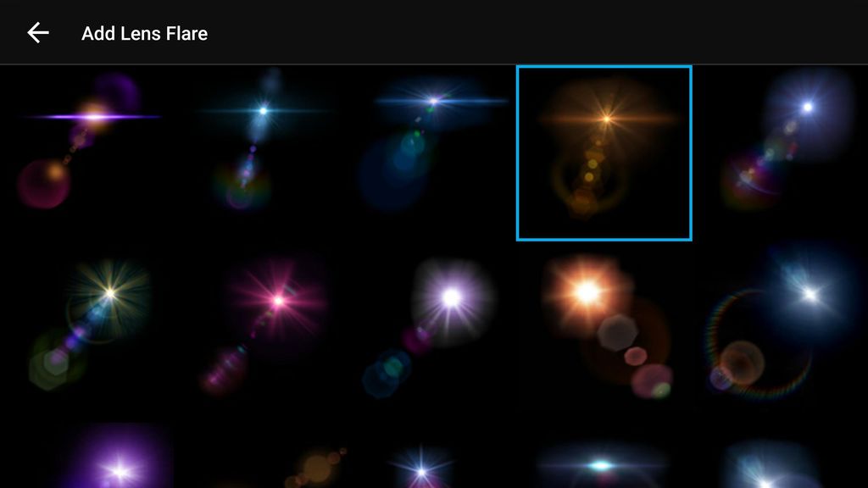Select the purple horizontal streak flare thumbnail

[x=86, y=153]
